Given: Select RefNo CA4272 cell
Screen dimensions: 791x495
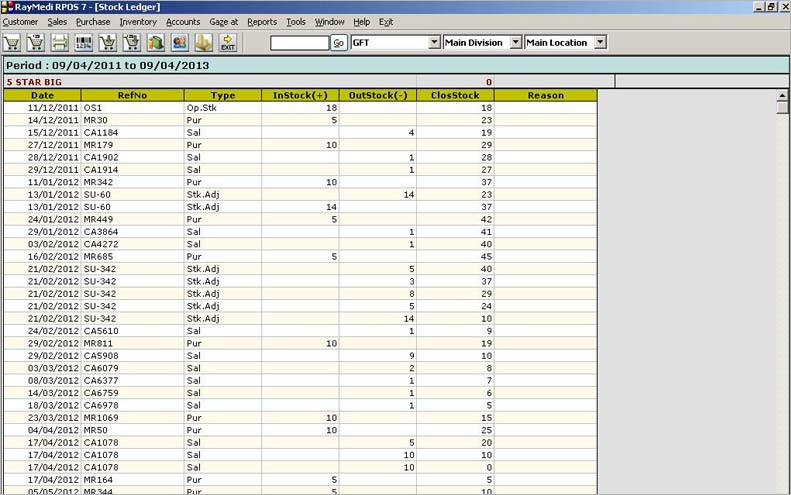Looking at the screenshot, I should (x=133, y=244).
